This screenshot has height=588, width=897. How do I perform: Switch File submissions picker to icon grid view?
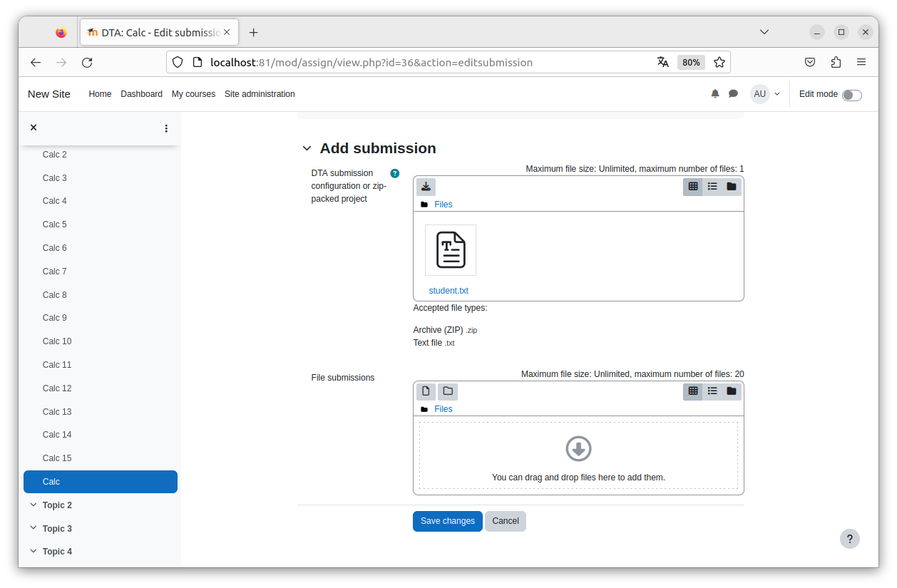[693, 391]
